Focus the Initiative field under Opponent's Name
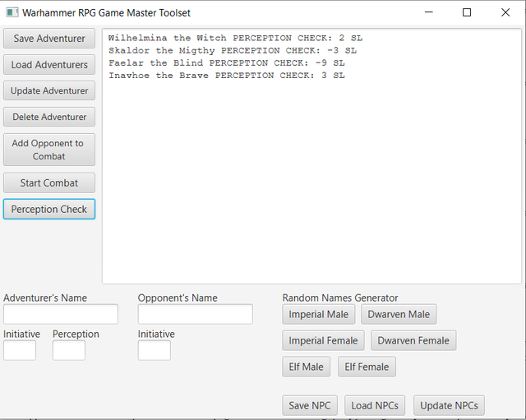 click(155, 351)
